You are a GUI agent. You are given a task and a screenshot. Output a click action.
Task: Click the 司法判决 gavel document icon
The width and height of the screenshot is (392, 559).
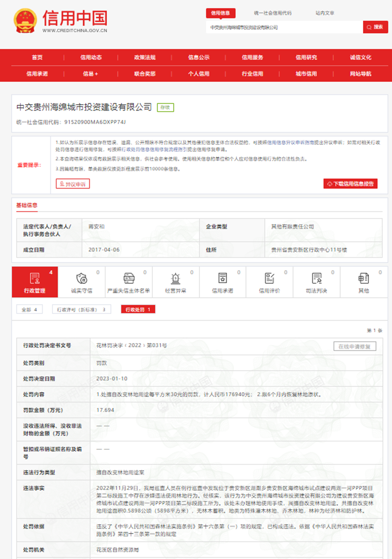coord(316,278)
